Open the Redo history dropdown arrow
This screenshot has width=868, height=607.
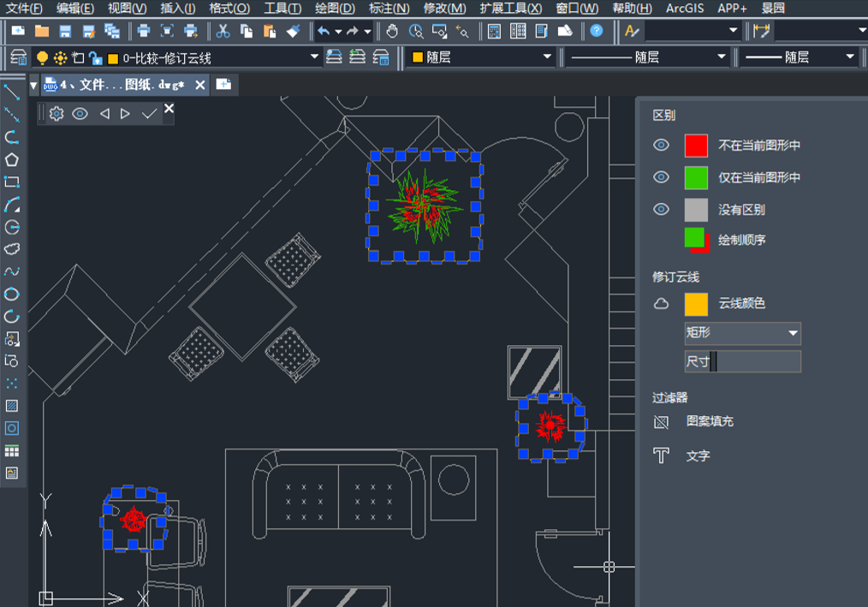pyautogui.click(x=367, y=32)
